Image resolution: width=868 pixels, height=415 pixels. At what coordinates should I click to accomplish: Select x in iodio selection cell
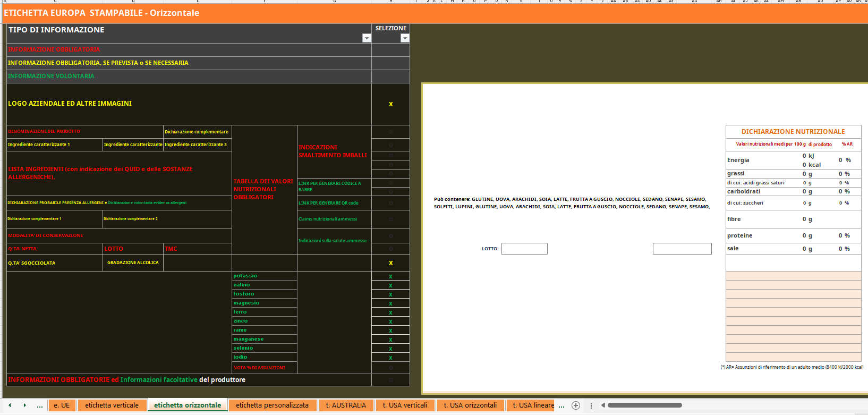click(391, 358)
